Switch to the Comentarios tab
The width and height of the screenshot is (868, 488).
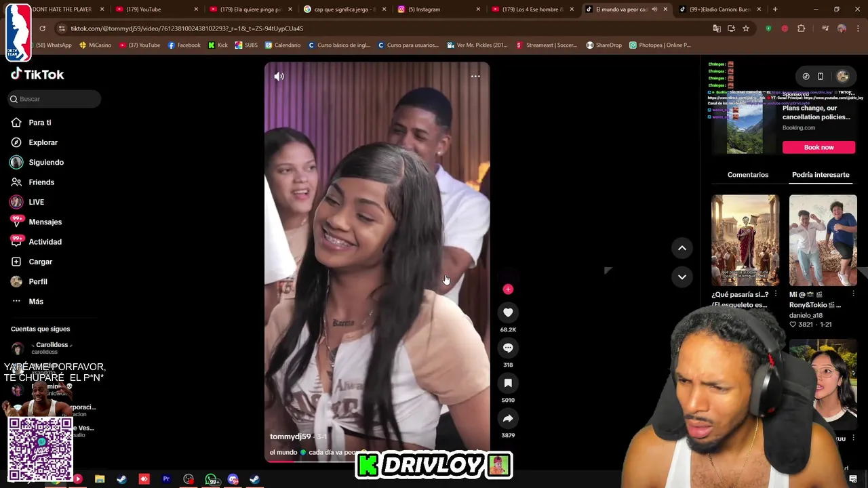(x=748, y=175)
